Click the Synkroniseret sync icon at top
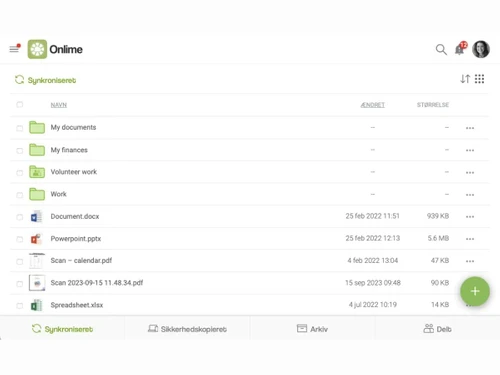 pyautogui.click(x=20, y=80)
